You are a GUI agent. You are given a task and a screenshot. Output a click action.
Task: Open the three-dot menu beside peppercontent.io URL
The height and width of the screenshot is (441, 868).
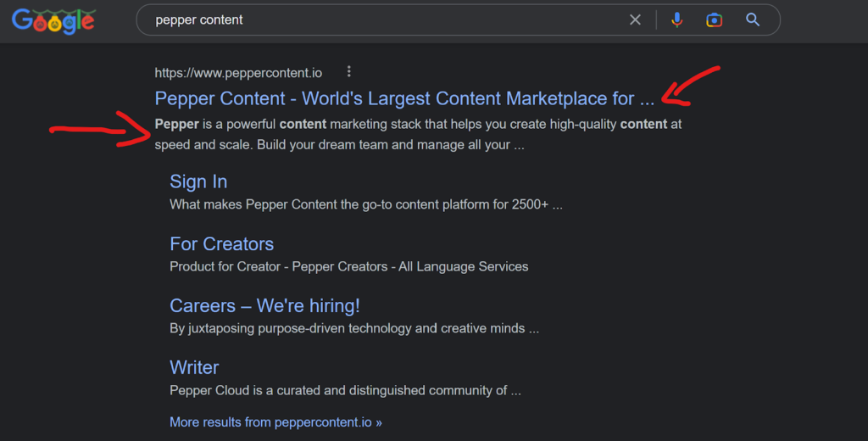point(349,72)
